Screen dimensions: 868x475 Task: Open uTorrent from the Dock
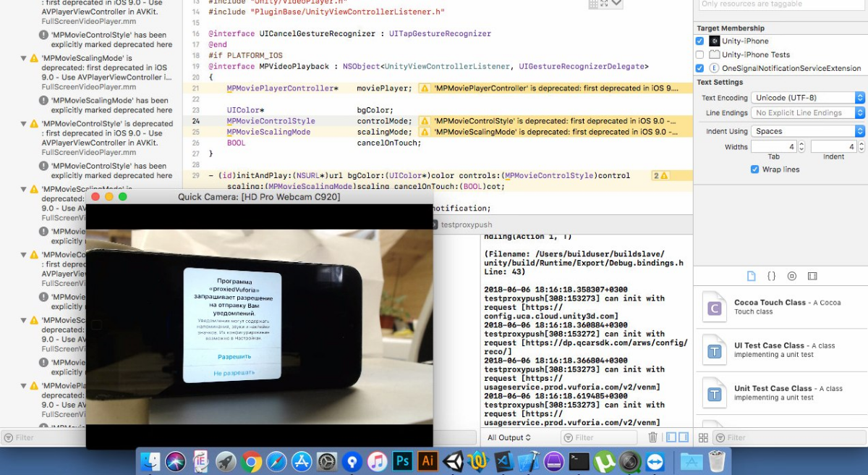pyautogui.click(x=604, y=461)
